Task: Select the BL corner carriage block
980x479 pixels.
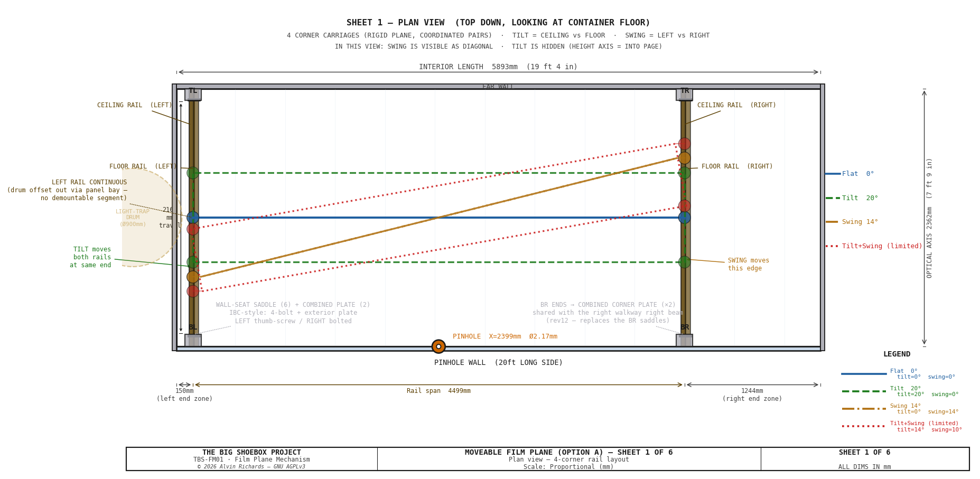Action: (x=193, y=340)
